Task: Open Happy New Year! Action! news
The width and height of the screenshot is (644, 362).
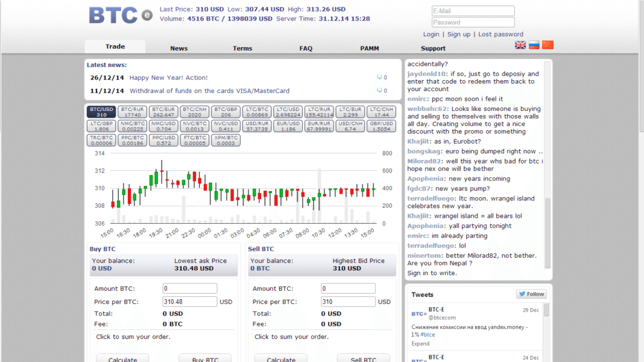Action: 168,78
